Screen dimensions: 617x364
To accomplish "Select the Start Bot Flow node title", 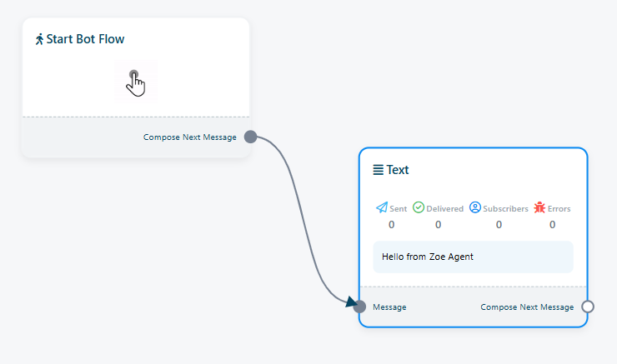I will click(x=85, y=39).
